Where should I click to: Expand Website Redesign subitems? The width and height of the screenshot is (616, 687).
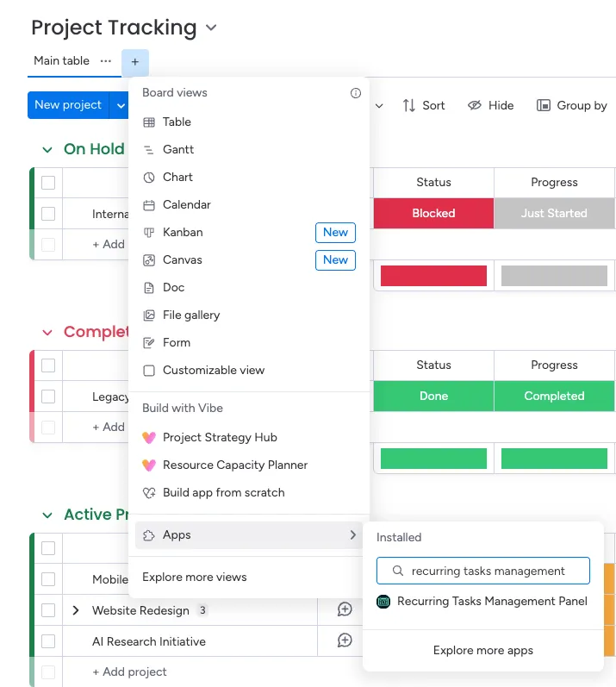[x=76, y=610]
